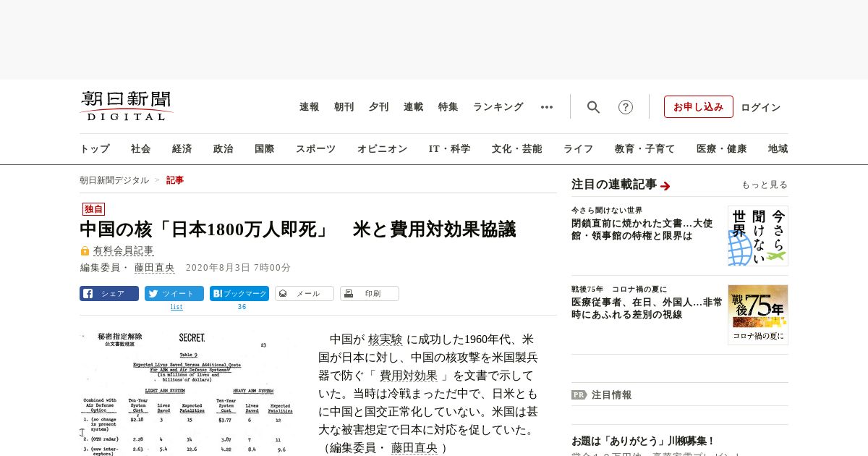Image resolution: width=868 pixels, height=456 pixels.
Task: Open 連載 in header menu
Action: 414,107
